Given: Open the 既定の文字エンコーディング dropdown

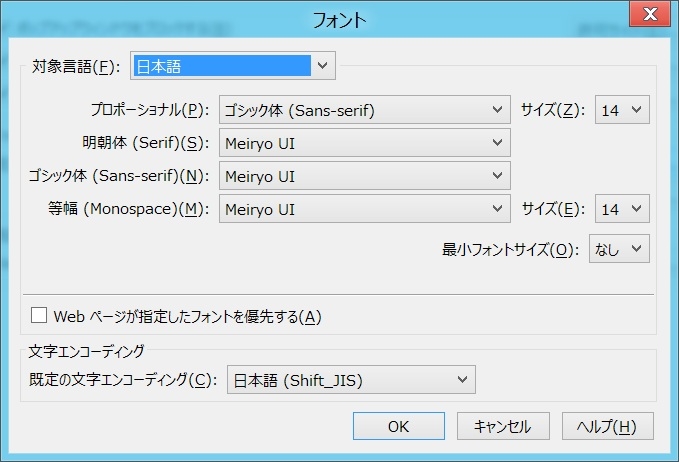Looking at the screenshot, I should point(462,380).
